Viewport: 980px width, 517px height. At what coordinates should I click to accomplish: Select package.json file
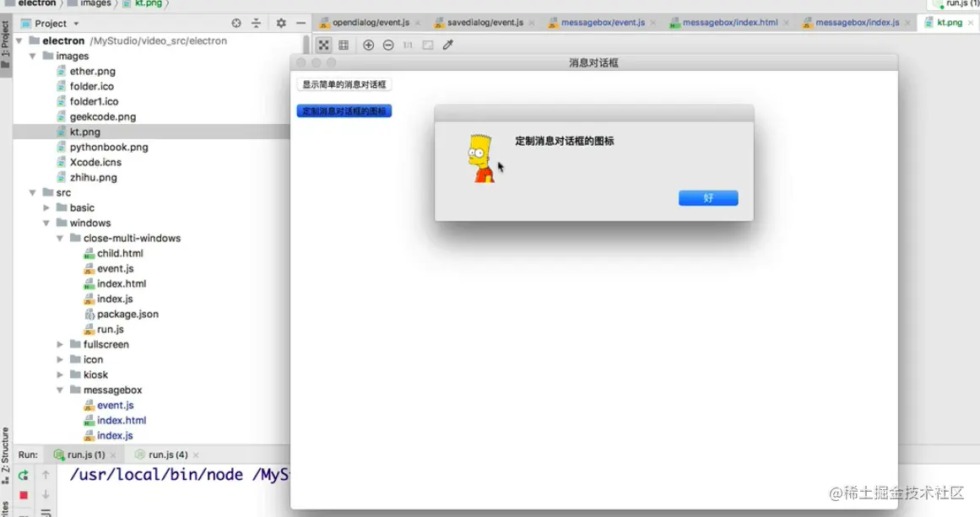tap(127, 314)
